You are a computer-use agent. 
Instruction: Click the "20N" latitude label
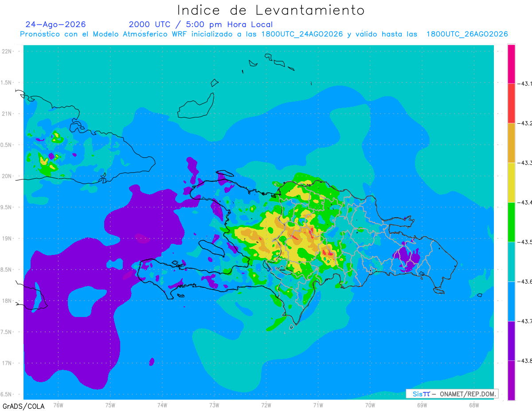pos(7,176)
